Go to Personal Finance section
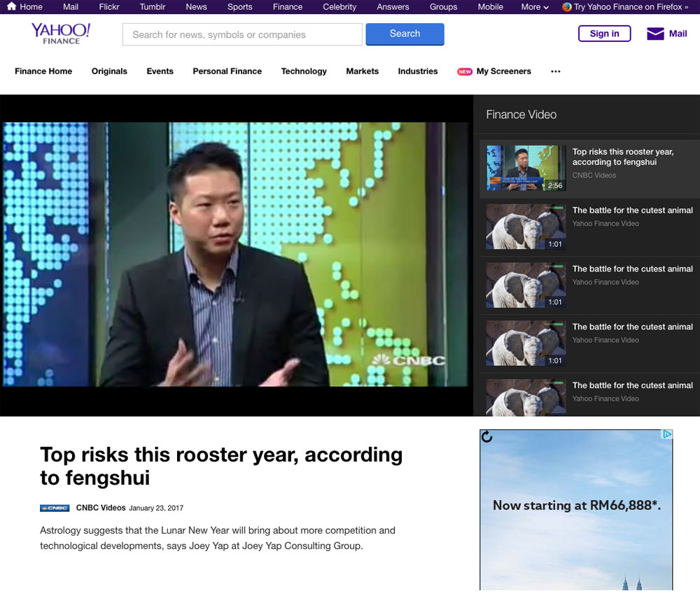 tap(227, 71)
